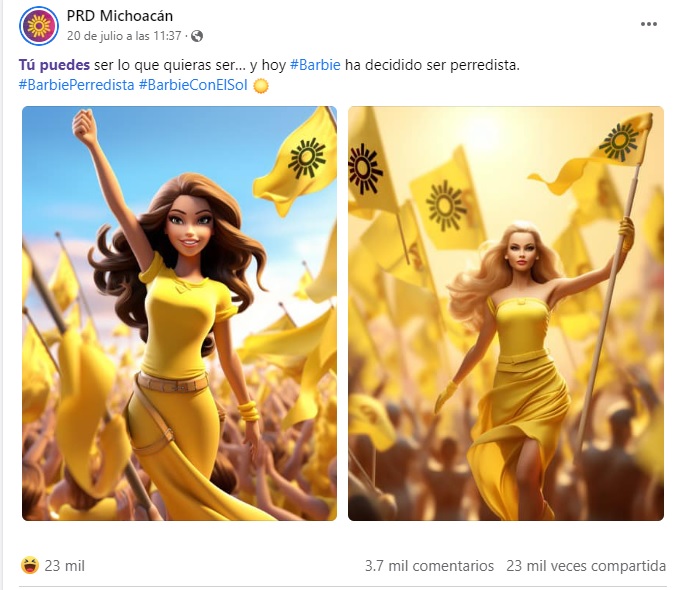The height and width of the screenshot is (590, 675).
Task: Click the bold 'Tú puedes' text
Action: coord(54,65)
